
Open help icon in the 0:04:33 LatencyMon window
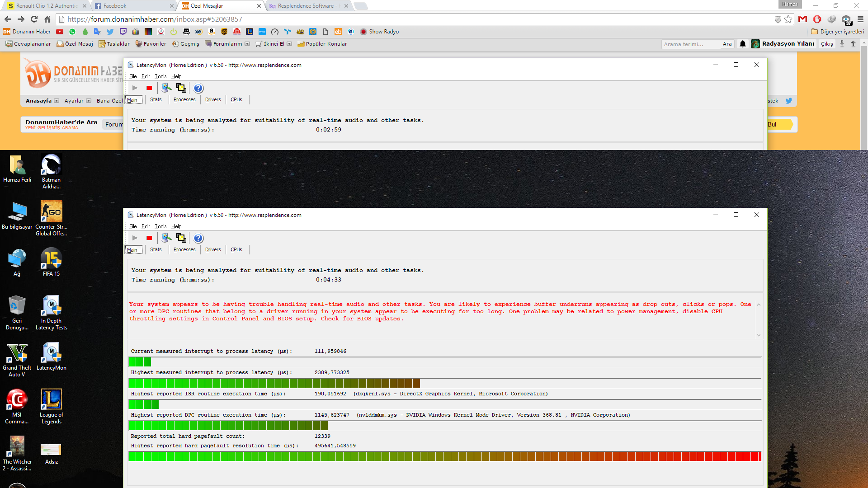pos(198,238)
